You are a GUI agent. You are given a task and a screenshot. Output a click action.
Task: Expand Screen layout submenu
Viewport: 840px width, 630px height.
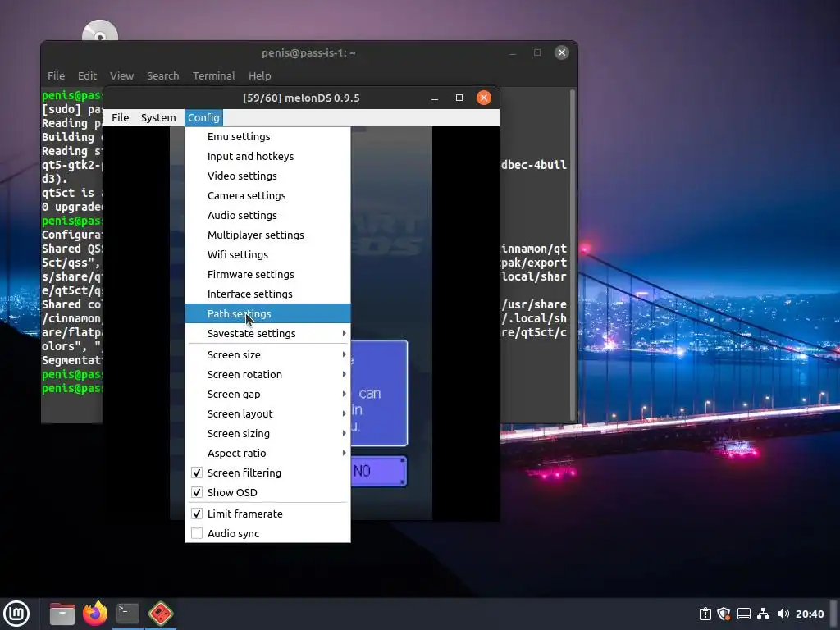[x=268, y=413]
